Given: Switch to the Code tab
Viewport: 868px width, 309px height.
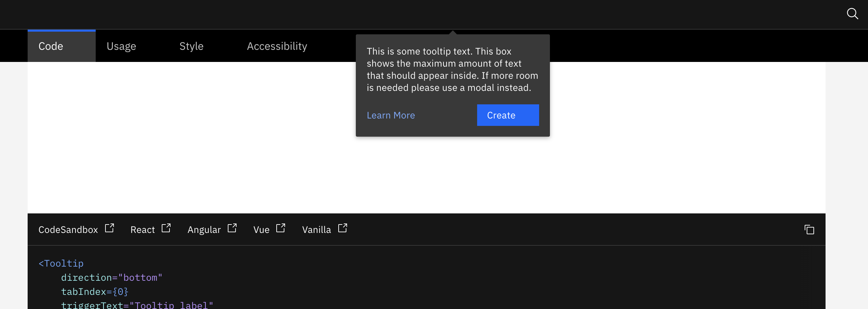Looking at the screenshot, I should (x=62, y=46).
